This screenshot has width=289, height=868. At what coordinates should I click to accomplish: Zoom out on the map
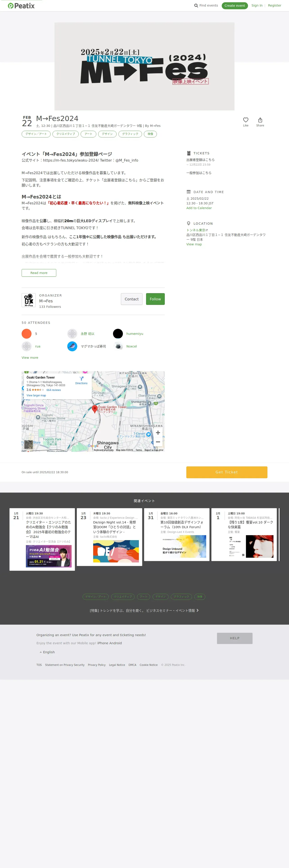[x=158, y=442]
